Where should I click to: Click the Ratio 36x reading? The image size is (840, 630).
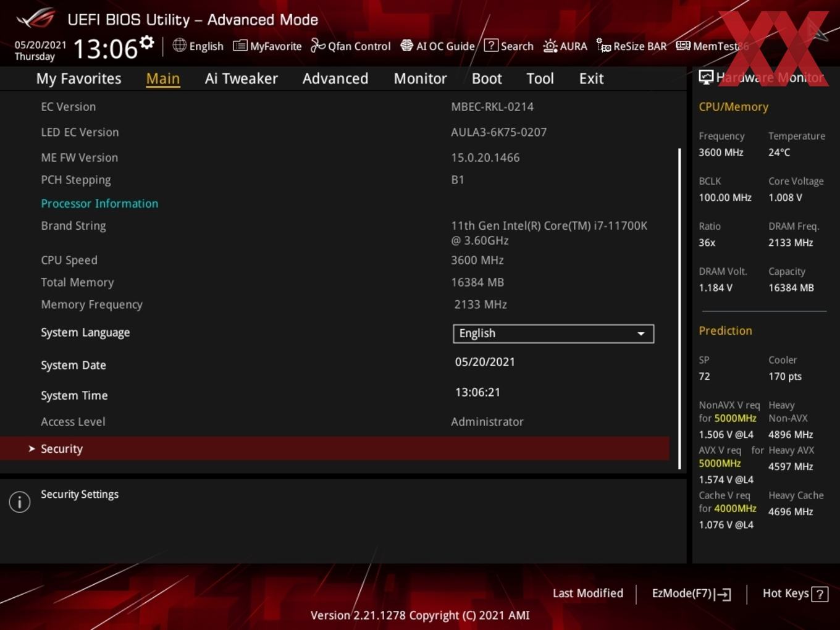click(x=707, y=243)
